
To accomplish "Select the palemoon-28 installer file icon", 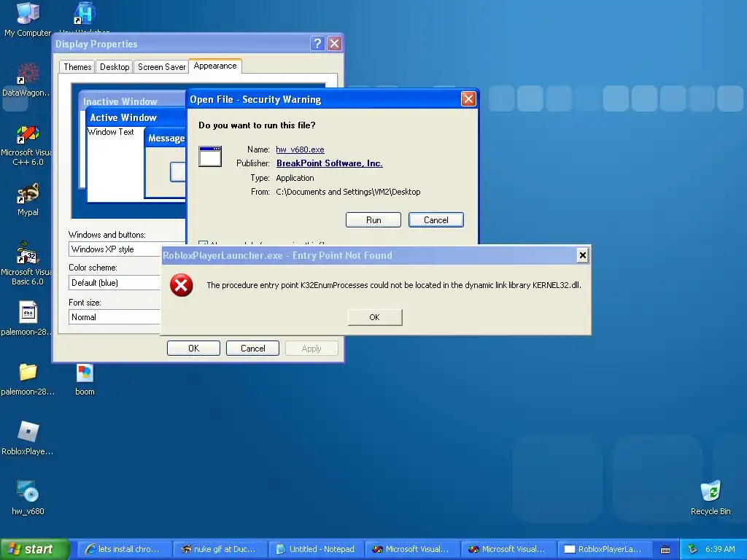I will tap(28, 318).
